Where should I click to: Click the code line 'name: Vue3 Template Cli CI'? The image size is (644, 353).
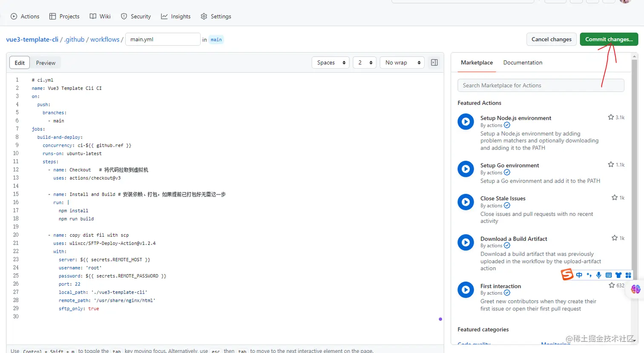coord(66,88)
